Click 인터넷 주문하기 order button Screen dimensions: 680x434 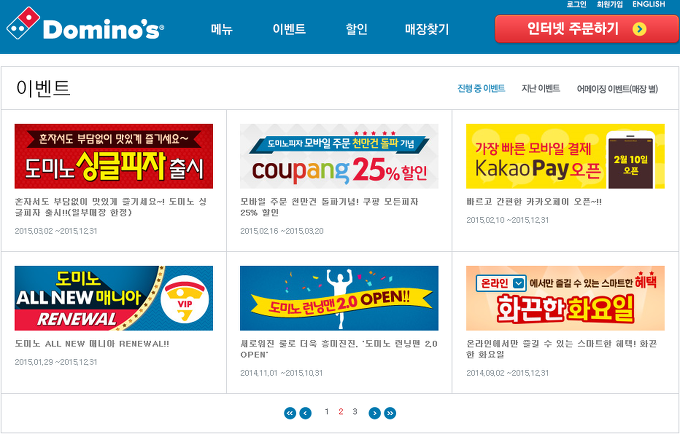point(587,29)
